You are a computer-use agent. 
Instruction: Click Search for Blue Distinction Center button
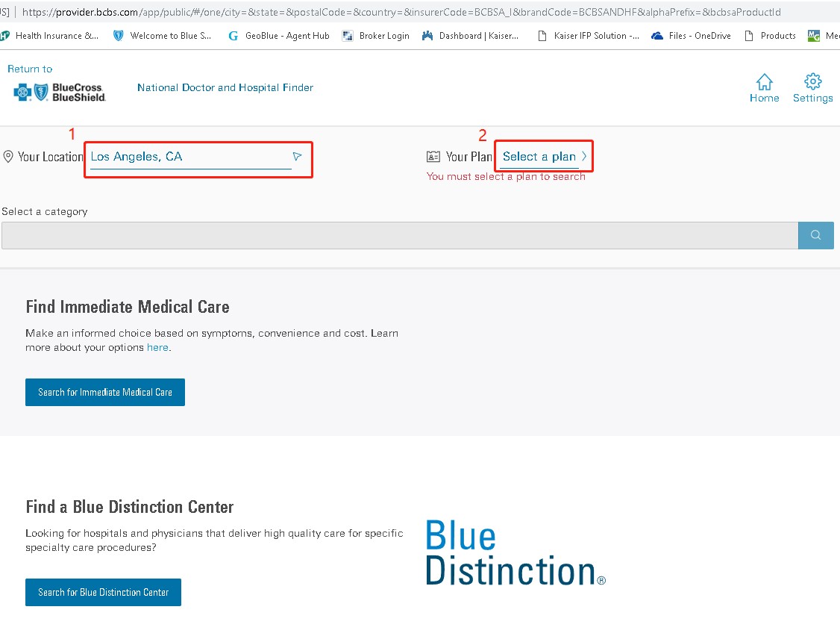104,592
